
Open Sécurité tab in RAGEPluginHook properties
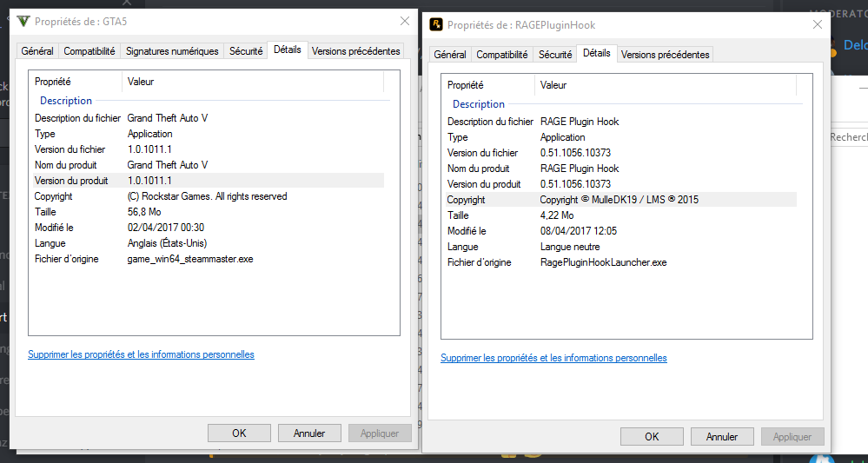(x=554, y=55)
